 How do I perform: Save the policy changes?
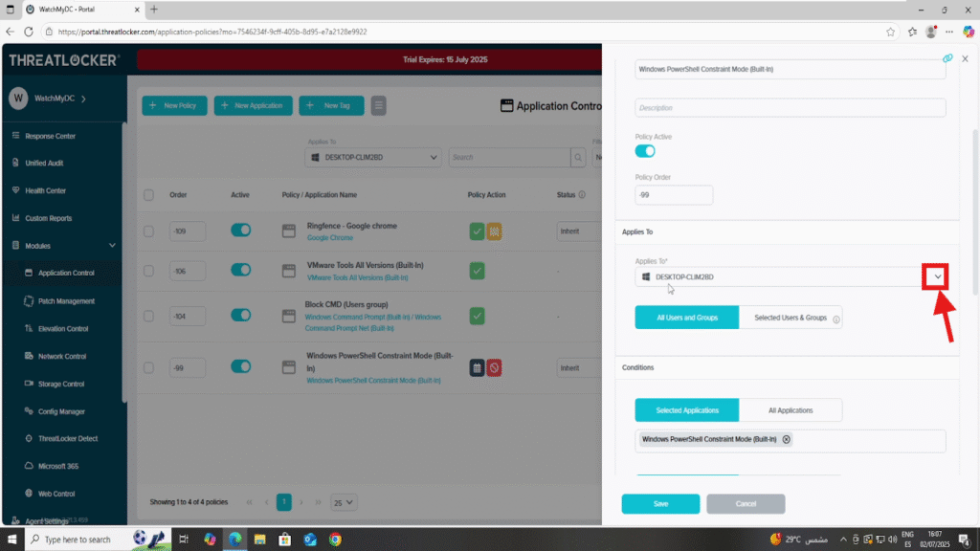pyautogui.click(x=660, y=504)
